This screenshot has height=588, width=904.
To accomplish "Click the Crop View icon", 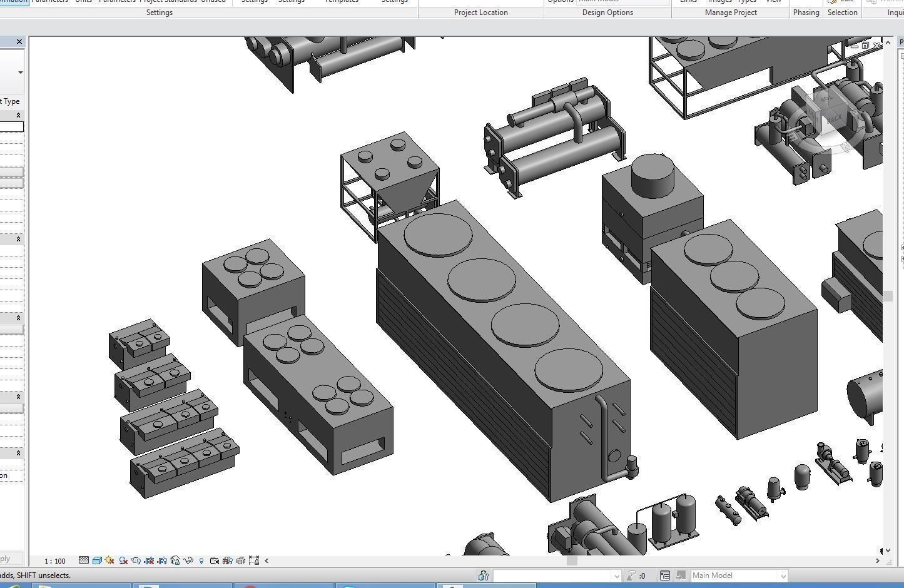I will 149,560.
